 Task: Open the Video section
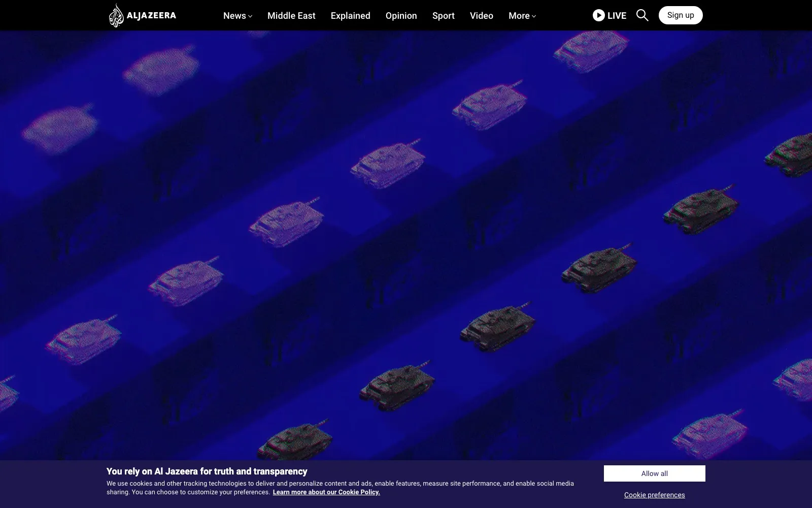pos(481,16)
